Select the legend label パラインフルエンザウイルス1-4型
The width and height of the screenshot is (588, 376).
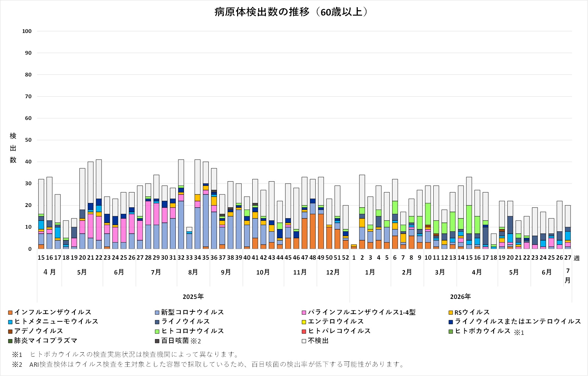362,312
